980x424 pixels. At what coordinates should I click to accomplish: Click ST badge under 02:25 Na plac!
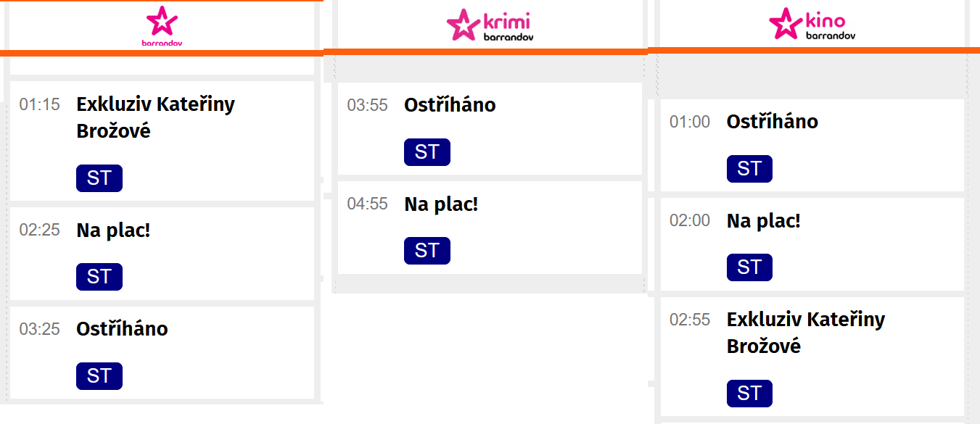tap(99, 277)
